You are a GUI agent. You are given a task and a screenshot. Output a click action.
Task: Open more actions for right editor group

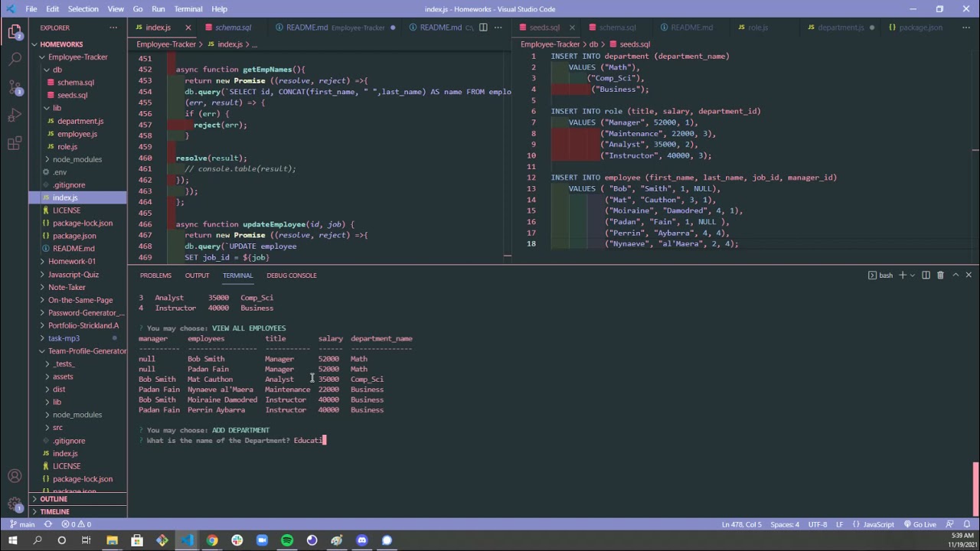click(x=968, y=28)
